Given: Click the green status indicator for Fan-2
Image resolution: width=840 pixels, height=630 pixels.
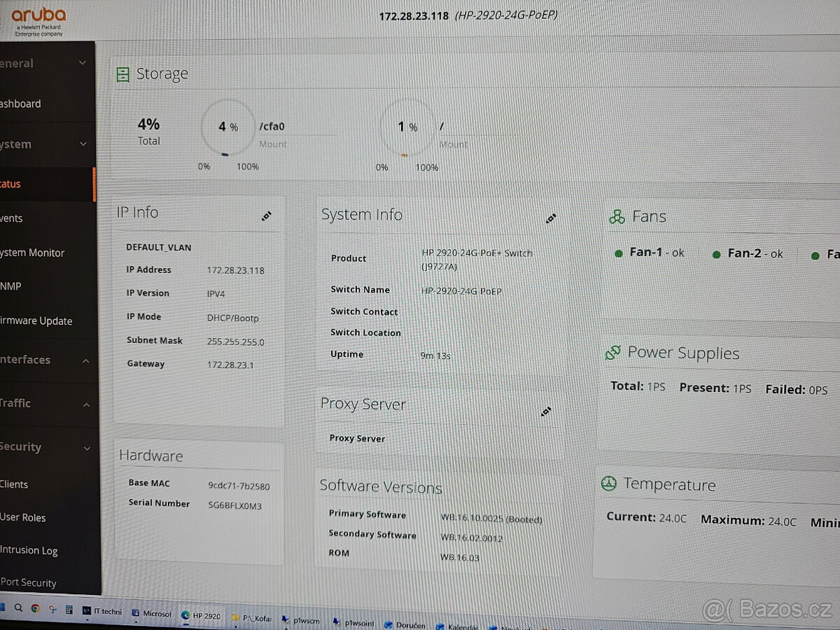Looking at the screenshot, I should coord(717,253).
